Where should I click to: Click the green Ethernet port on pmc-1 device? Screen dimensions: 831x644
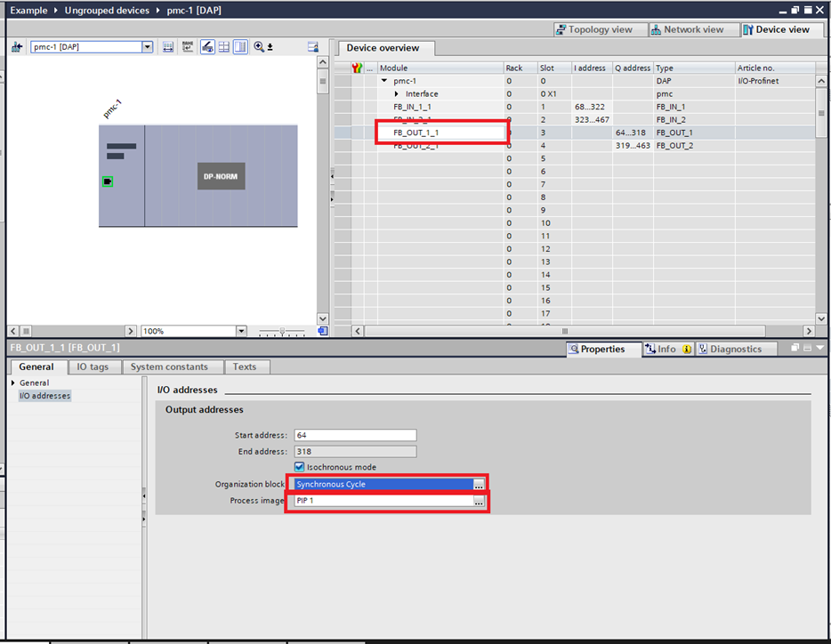[x=108, y=181]
